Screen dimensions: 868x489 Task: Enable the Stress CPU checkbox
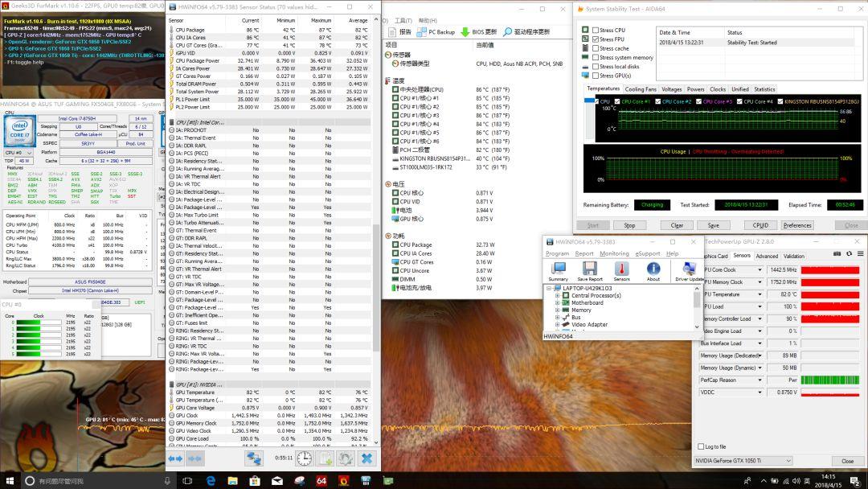point(596,30)
